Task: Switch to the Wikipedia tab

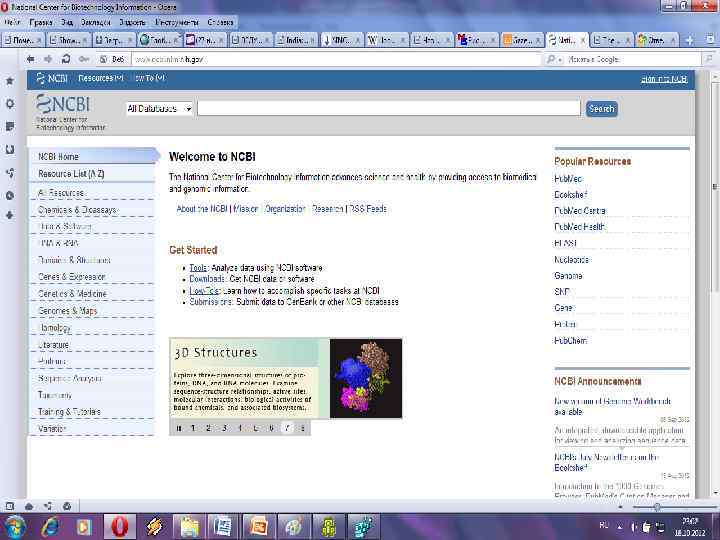Action: 385,40
